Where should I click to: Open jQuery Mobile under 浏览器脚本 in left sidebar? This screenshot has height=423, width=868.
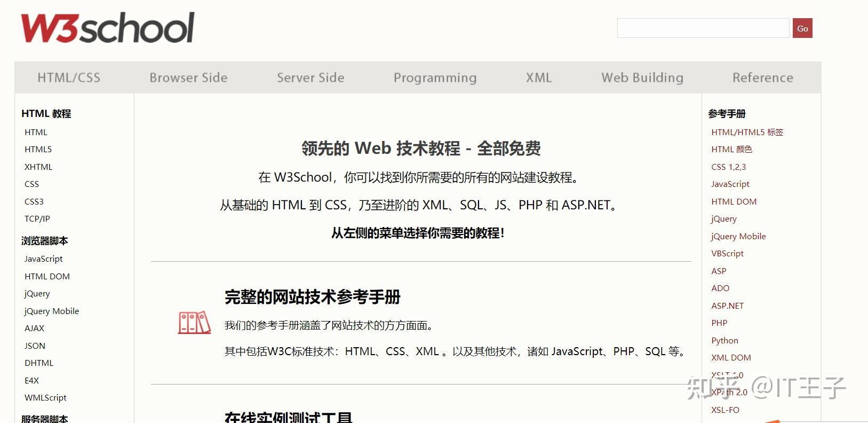[x=52, y=311]
